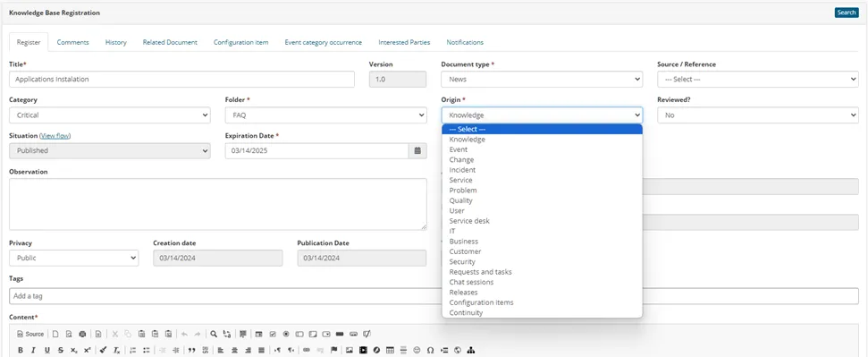Click the Expiration Date input field
Viewport: 868px width, 357px height.
click(x=316, y=150)
